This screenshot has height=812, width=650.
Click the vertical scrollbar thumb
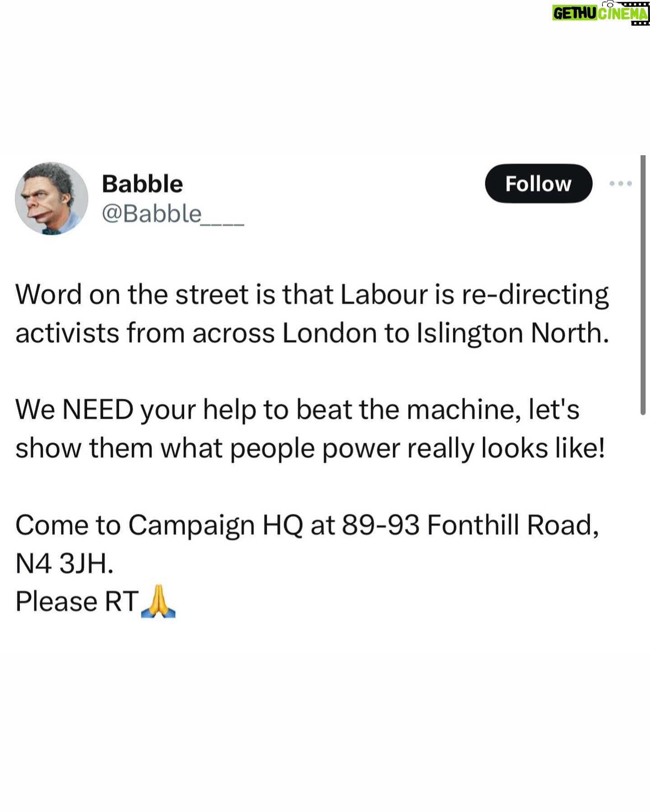point(643,284)
